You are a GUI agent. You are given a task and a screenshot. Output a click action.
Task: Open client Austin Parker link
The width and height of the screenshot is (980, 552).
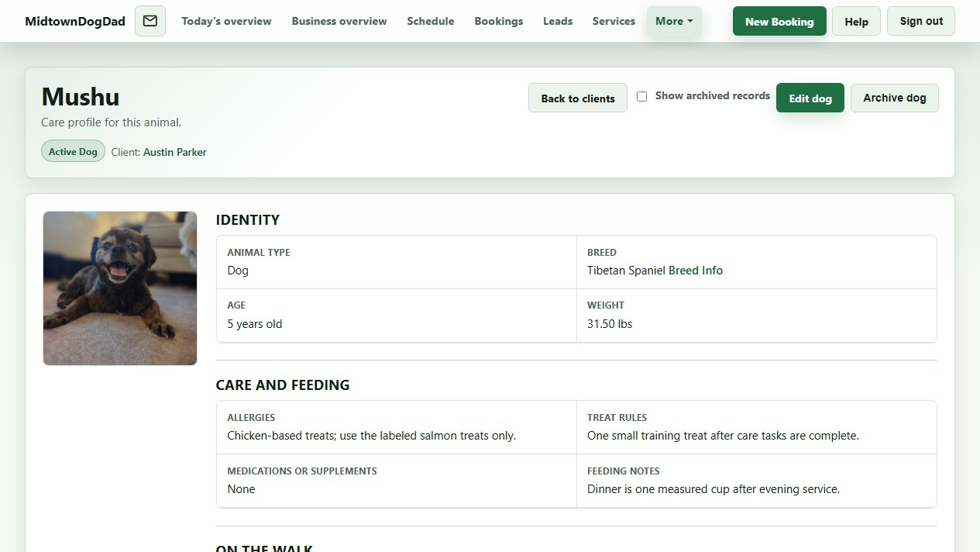175,152
